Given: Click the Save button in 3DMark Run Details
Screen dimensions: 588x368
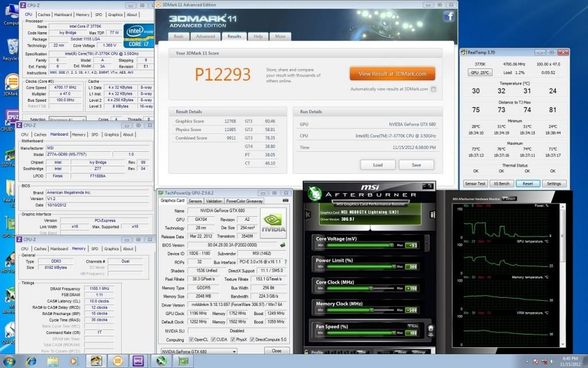Looking at the screenshot, I should click(x=416, y=165).
